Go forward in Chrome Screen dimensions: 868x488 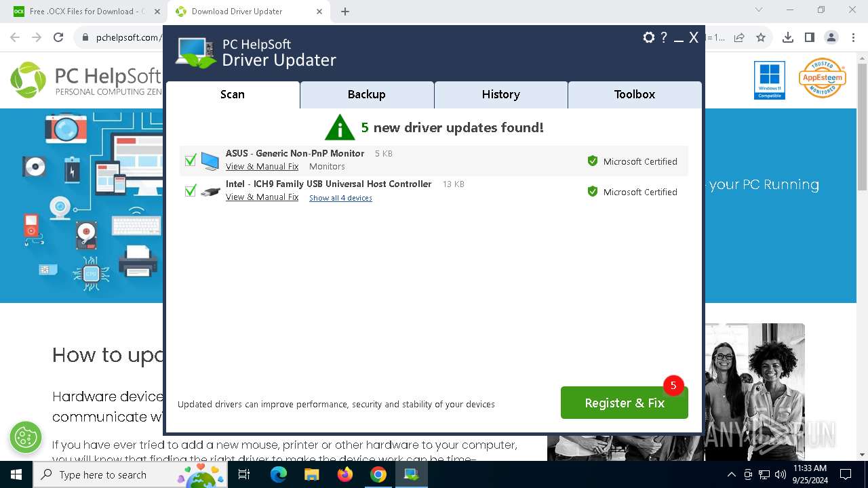coord(37,38)
